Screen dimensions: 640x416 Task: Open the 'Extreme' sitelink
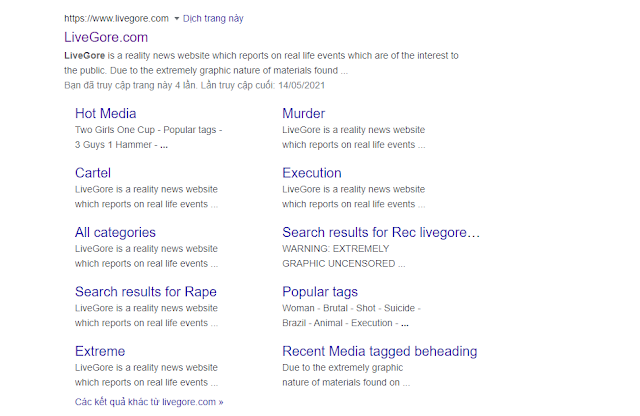(100, 351)
